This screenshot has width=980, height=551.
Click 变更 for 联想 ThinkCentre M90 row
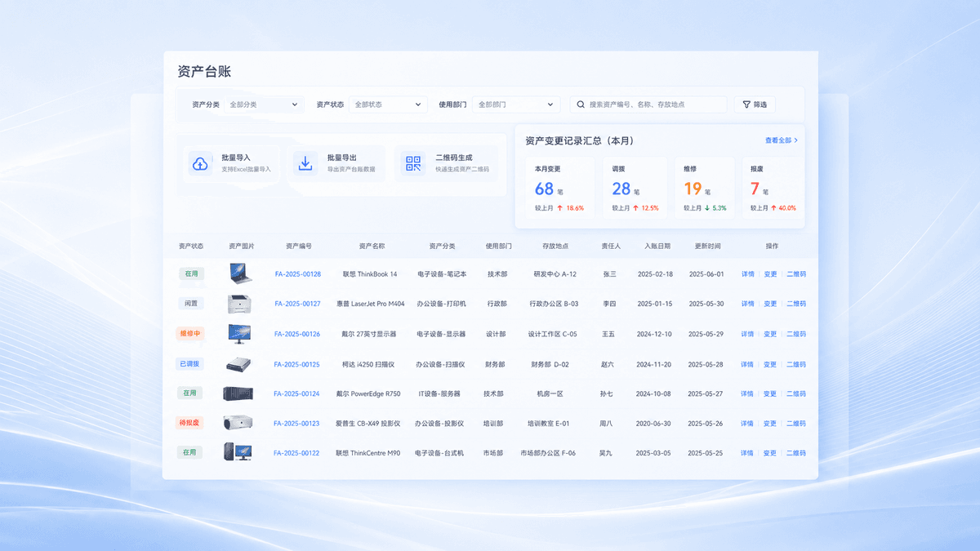coord(770,453)
